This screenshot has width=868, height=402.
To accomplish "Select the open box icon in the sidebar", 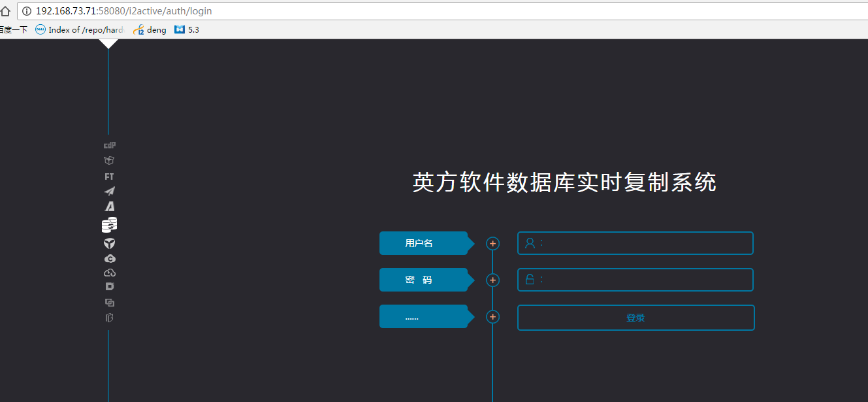I will pos(109,160).
